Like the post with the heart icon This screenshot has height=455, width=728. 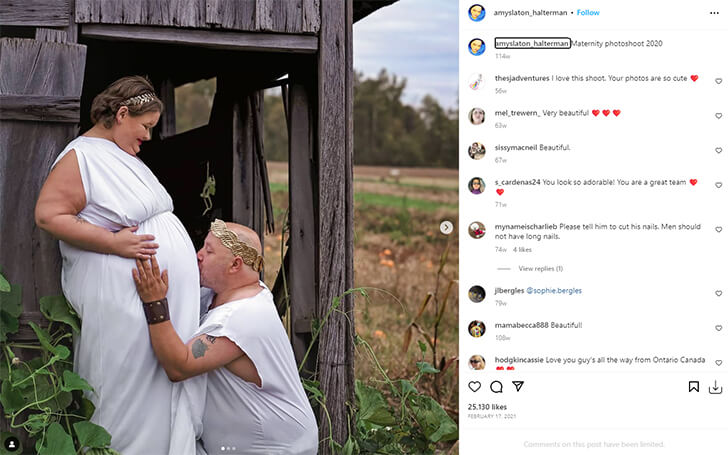(474, 386)
